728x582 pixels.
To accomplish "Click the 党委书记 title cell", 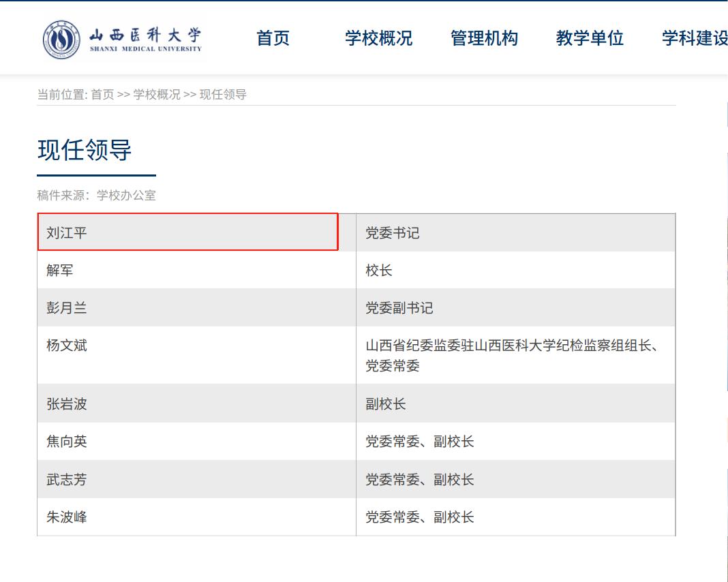I will 393,232.
